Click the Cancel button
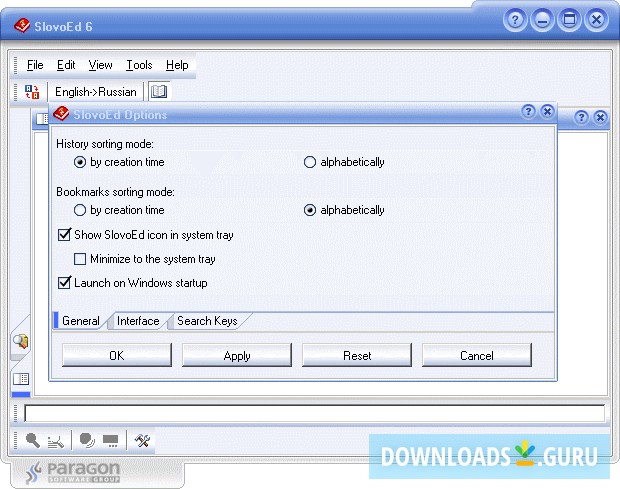The width and height of the screenshot is (620, 489). (477, 355)
